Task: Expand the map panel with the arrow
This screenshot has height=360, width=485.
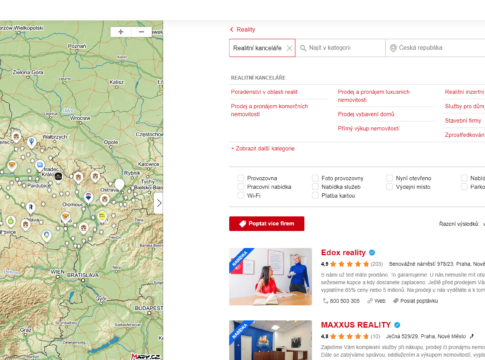Action: [x=159, y=203]
